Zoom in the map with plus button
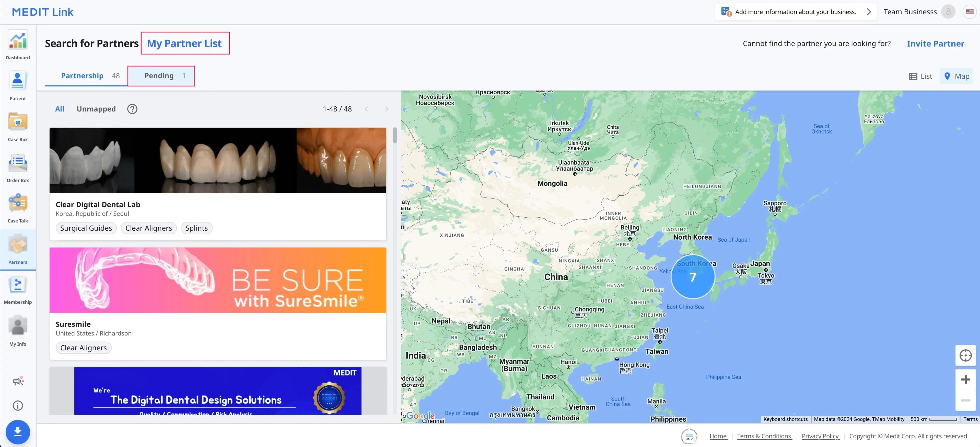 click(x=965, y=379)
